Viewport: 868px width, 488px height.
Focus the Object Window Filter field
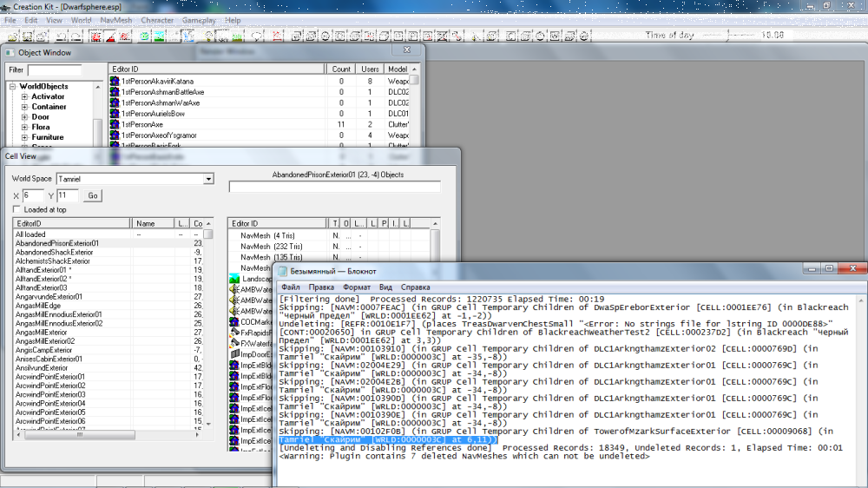tap(54, 69)
